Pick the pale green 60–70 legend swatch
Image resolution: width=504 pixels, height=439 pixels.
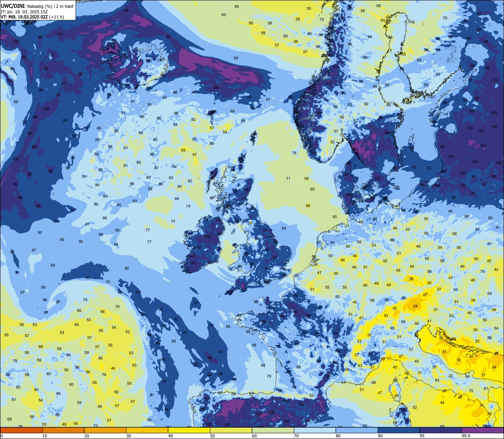point(273,430)
